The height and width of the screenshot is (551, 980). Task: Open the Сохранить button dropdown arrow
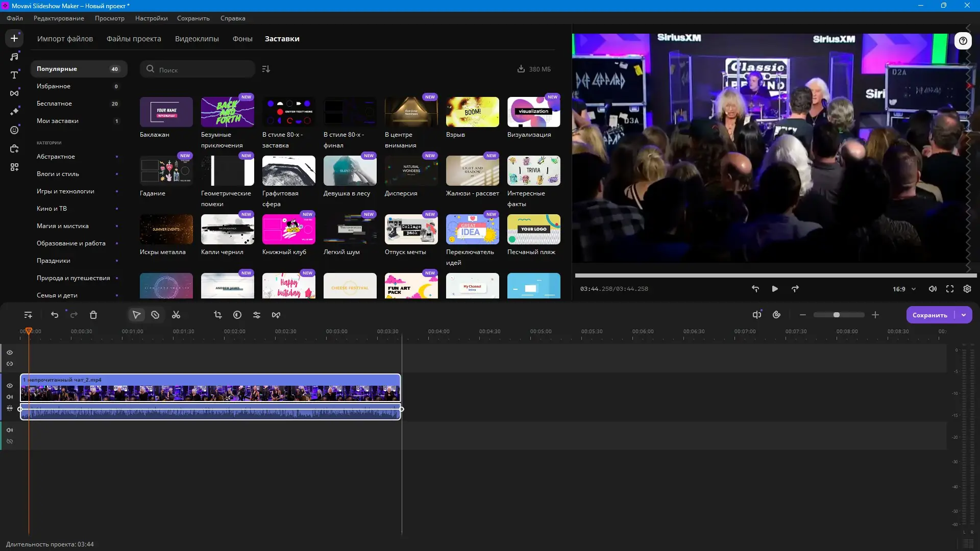coord(964,315)
